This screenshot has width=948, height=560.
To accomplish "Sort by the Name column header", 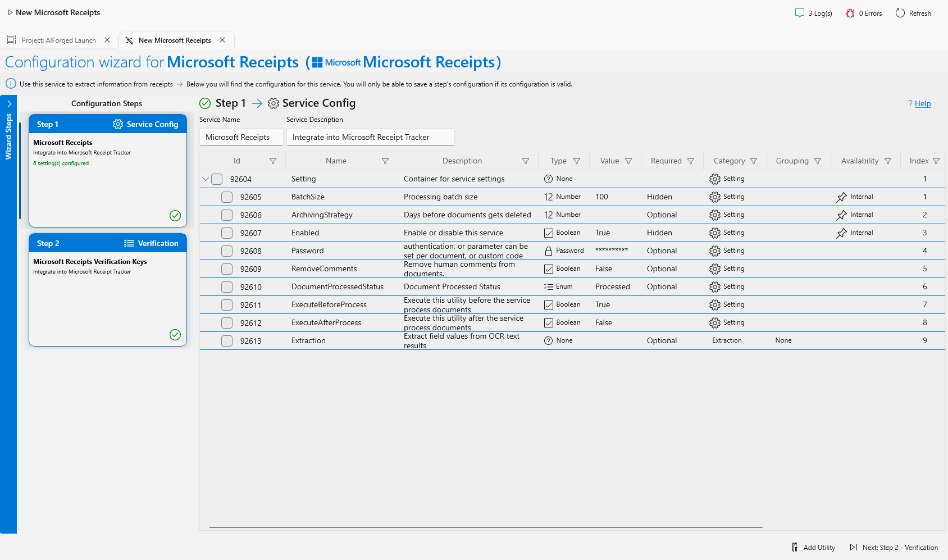I will pos(336,161).
